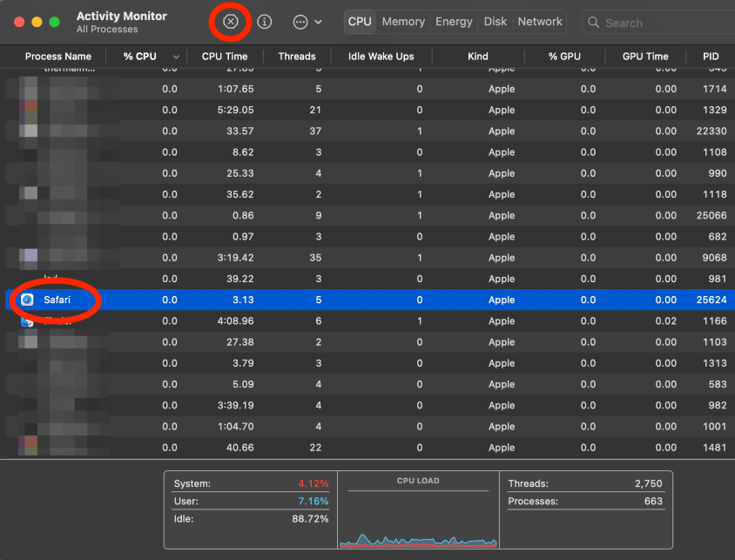Select the CPU tab
The image size is (735, 560).
(360, 22)
